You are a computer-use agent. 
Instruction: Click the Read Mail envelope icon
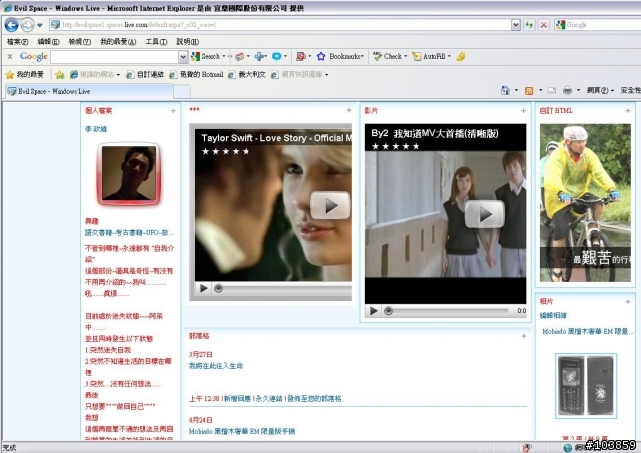(552, 90)
